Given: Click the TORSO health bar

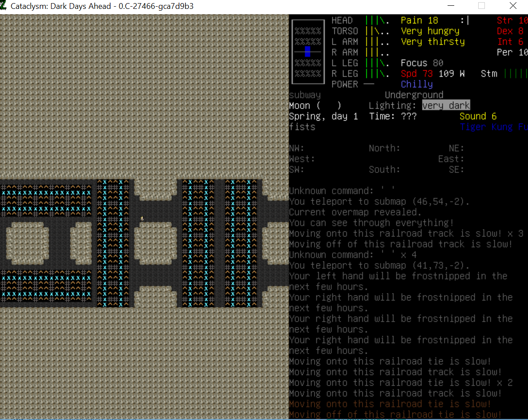Looking at the screenshot, I should [377, 31].
